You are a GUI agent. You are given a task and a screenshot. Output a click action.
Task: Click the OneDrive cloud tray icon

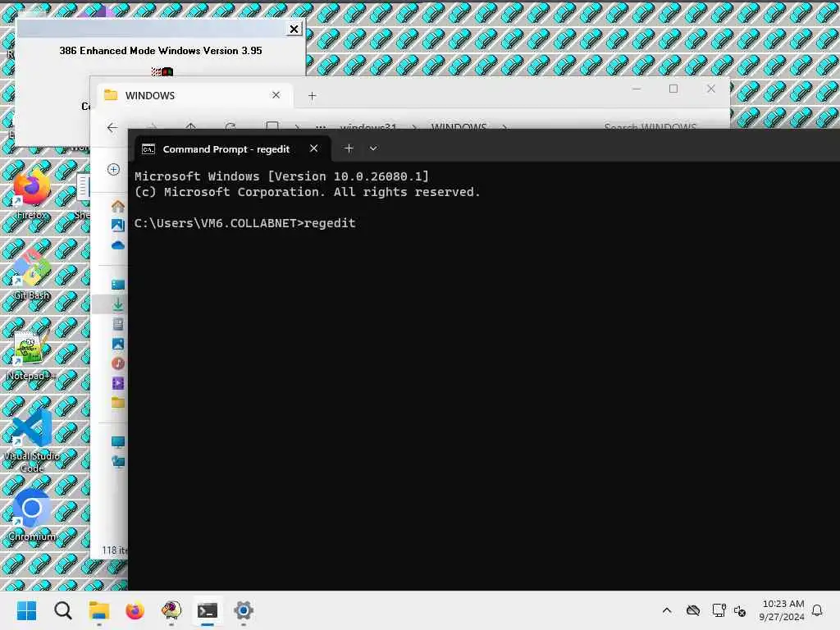pos(693,610)
